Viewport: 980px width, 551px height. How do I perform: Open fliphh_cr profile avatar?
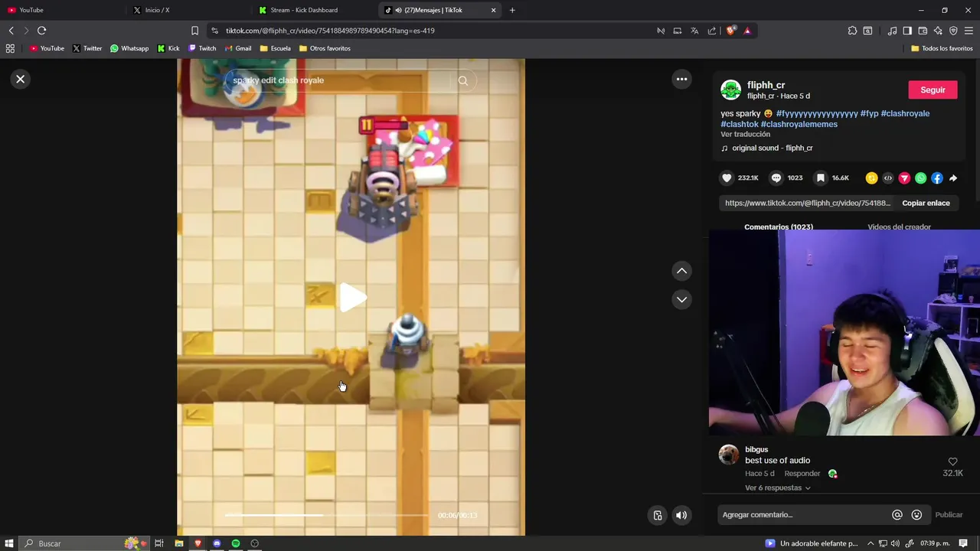730,90
